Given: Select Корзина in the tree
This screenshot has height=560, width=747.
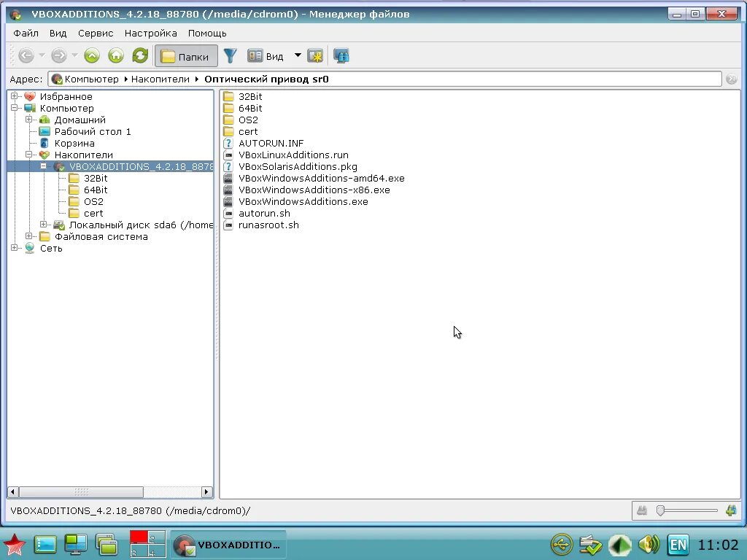Looking at the screenshot, I should click(x=74, y=144).
